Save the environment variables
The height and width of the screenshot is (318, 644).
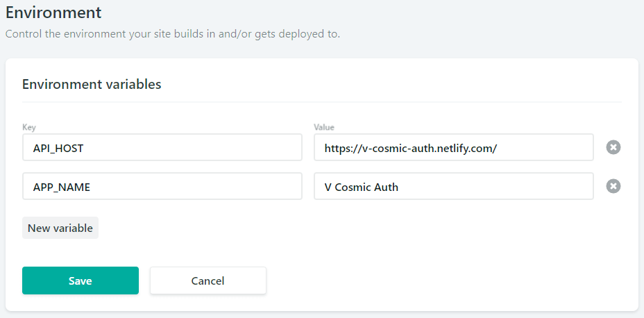click(x=80, y=281)
